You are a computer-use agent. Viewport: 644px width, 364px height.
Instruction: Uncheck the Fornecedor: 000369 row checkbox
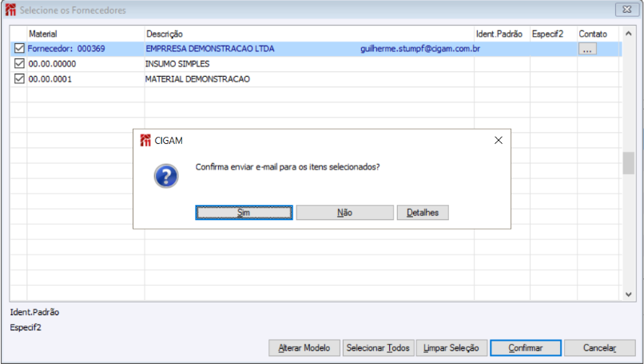[19, 49]
